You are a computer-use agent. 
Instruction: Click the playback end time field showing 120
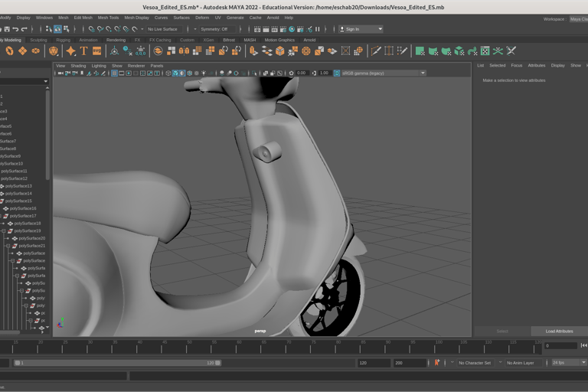373,363
